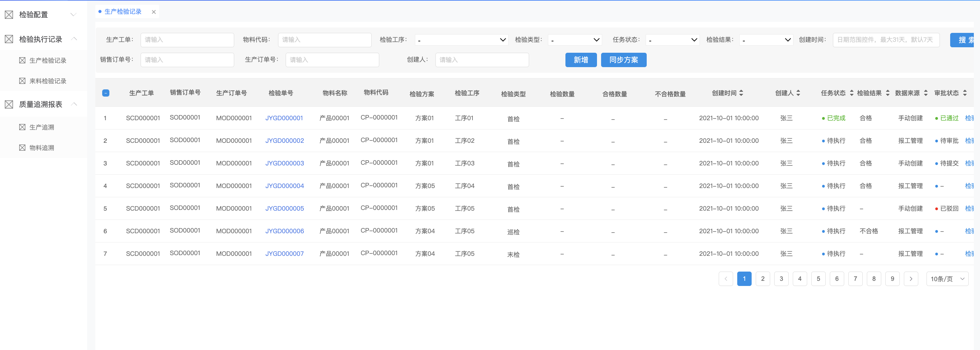The height and width of the screenshot is (350, 980).
Task: Open inspection order JYGD000001
Action: (x=284, y=118)
